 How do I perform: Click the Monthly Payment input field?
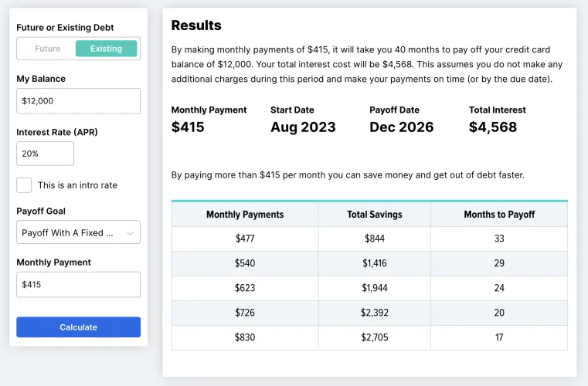point(78,285)
